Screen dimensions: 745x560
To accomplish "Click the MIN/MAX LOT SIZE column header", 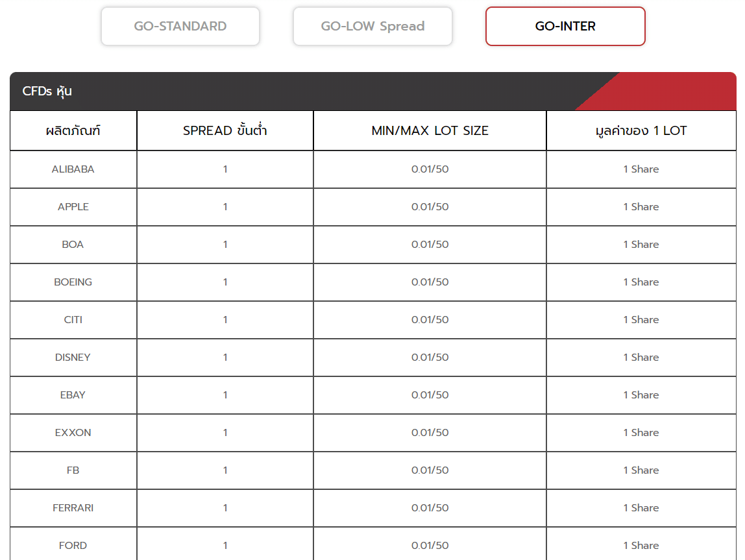I will pyautogui.click(x=430, y=130).
